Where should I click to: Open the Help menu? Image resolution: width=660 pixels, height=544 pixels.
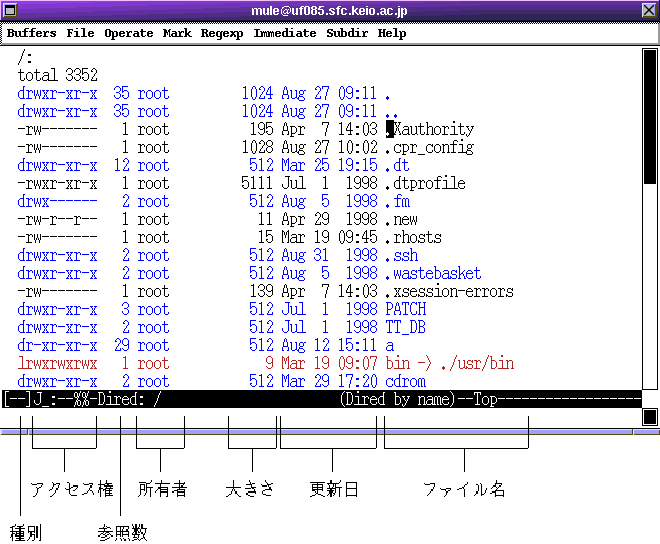(x=392, y=33)
